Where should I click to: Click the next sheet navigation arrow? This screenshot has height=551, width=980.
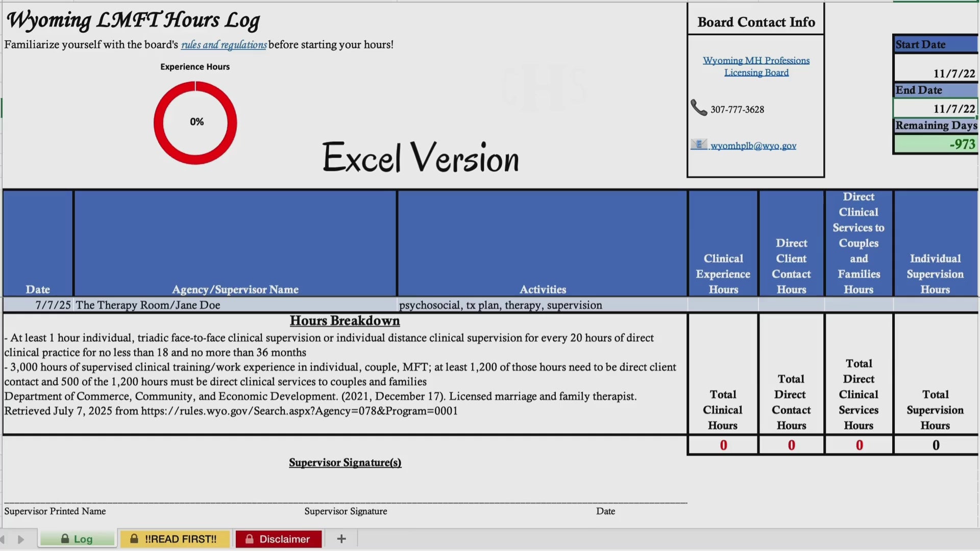pos(21,539)
